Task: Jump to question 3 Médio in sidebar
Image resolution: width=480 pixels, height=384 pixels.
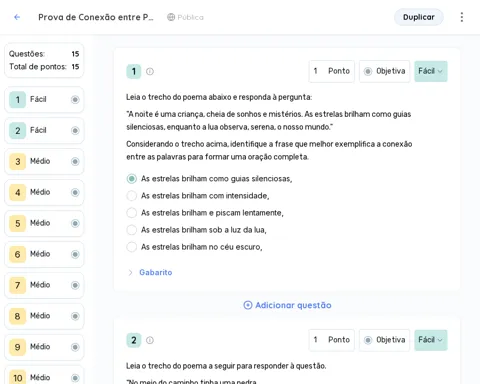Action: (44, 161)
